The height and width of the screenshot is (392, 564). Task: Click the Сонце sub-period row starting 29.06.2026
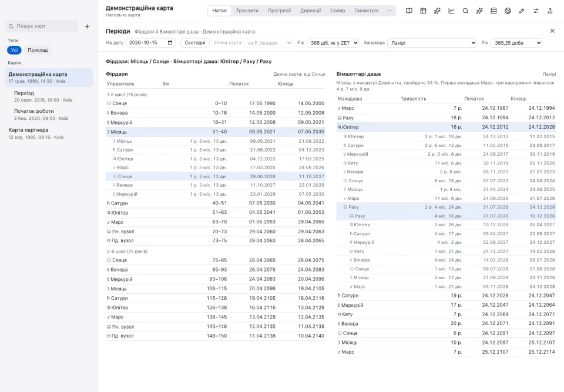216,176
